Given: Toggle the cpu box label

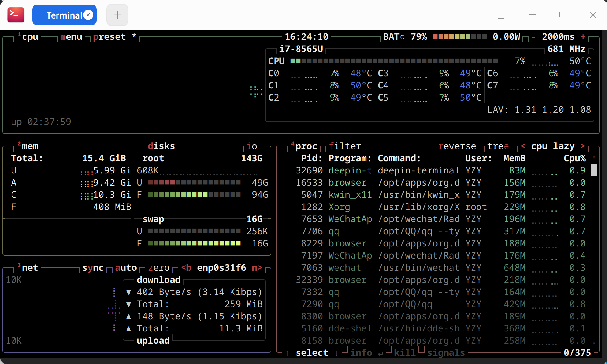Looking at the screenshot, I should 28,37.
